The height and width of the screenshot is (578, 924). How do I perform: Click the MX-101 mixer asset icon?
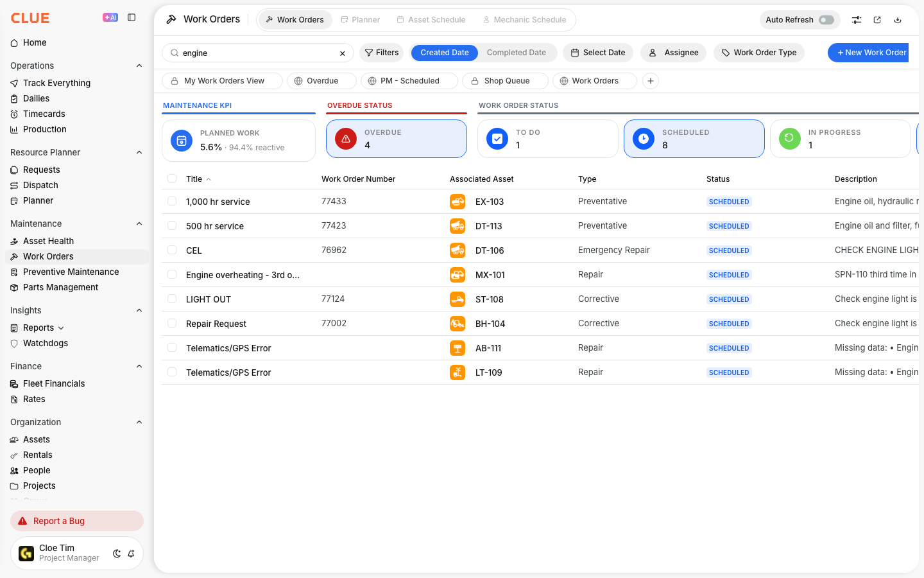tap(458, 275)
